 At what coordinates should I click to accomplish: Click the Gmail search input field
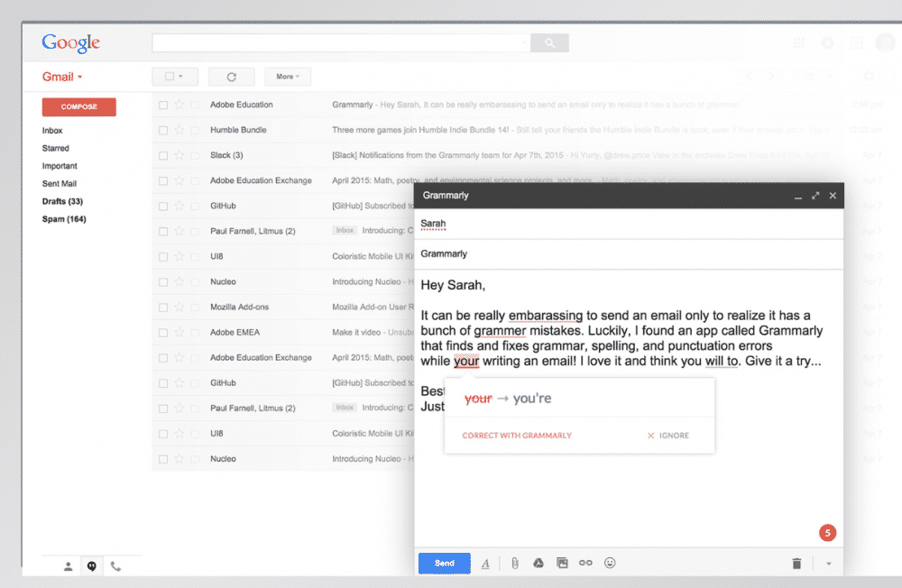point(341,42)
